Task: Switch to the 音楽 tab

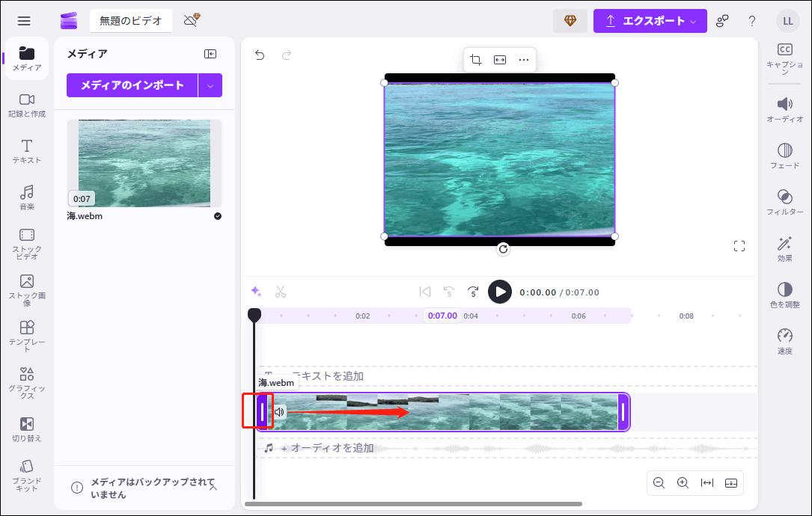Action: [26, 196]
